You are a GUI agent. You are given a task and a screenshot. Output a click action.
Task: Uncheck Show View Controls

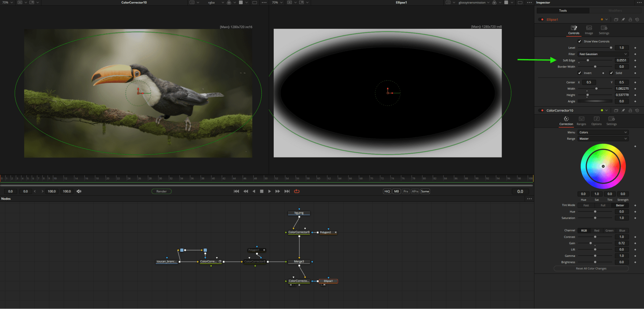click(x=580, y=41)
